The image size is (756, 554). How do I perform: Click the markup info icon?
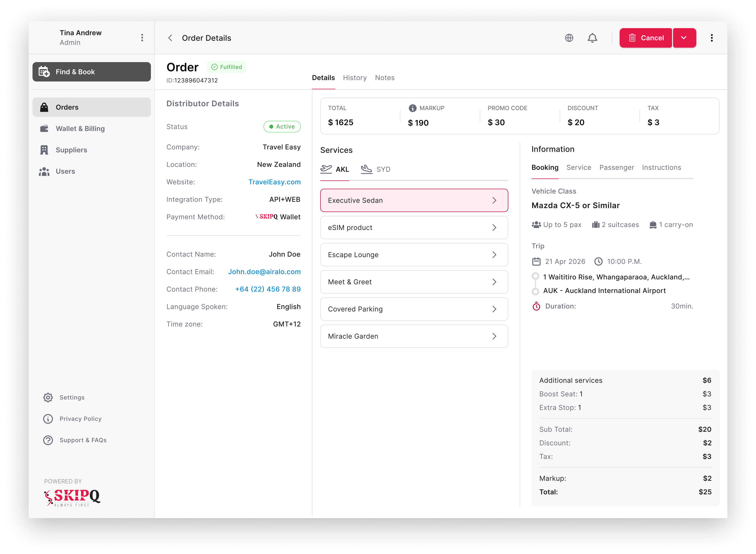[x=412, y=108]
